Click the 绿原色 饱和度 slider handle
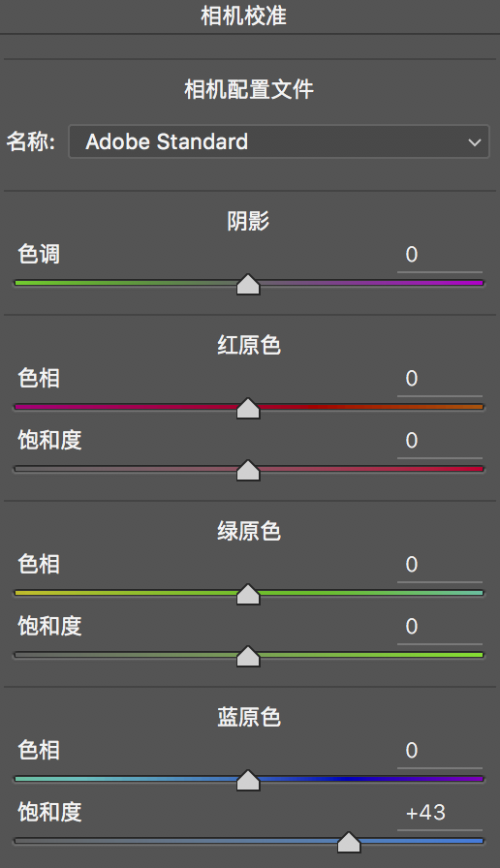Viewport: 500px width, 868px height. point(248,657)
